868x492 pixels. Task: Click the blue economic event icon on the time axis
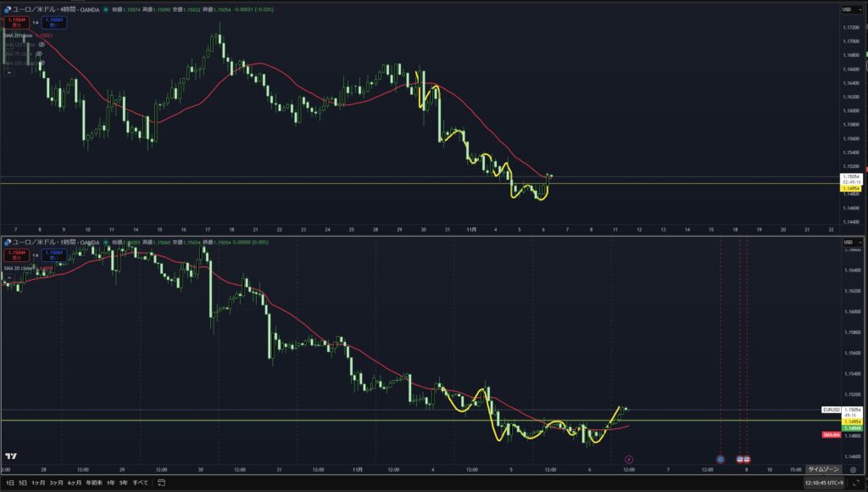[720, 459]
